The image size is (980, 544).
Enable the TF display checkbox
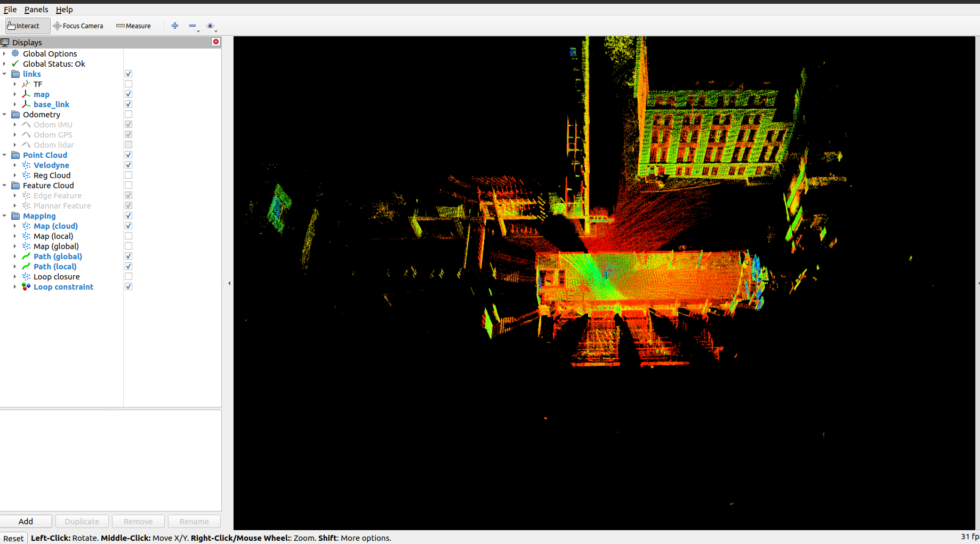(128, 84)
